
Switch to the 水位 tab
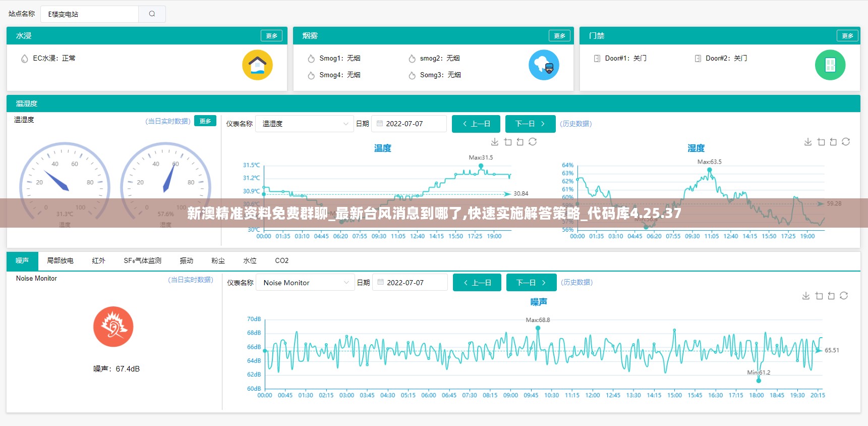click(250, 260)
